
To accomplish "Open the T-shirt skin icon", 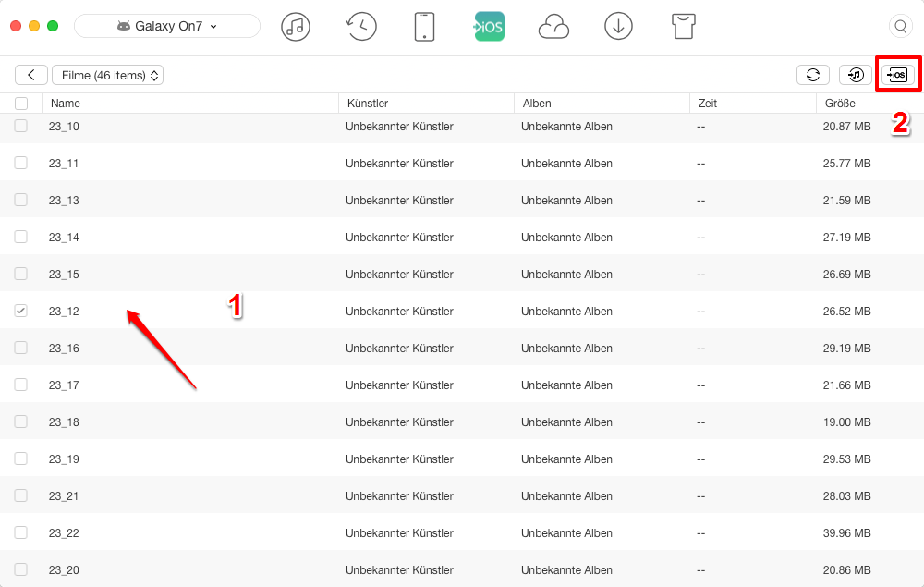I will click(x=683, y=26).
